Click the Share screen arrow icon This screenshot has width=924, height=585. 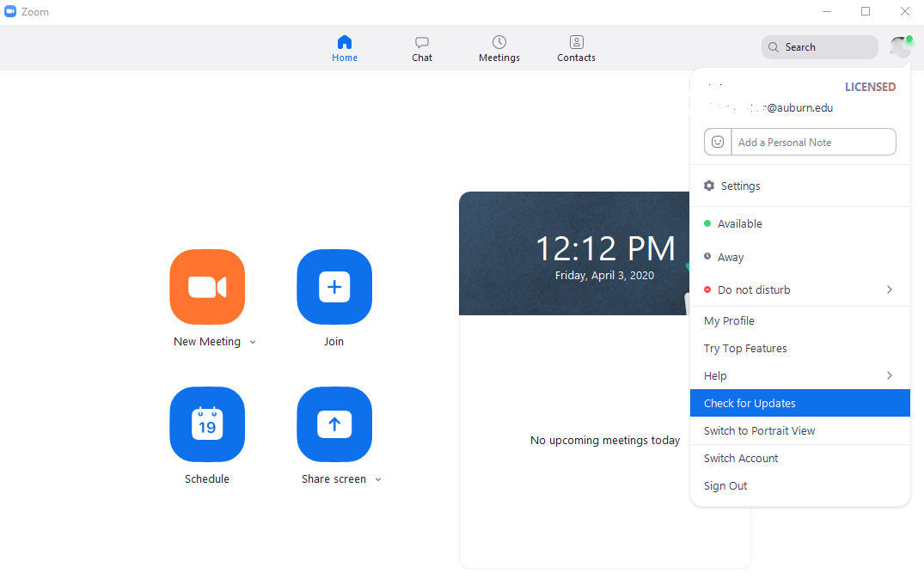tap(334, 424)
